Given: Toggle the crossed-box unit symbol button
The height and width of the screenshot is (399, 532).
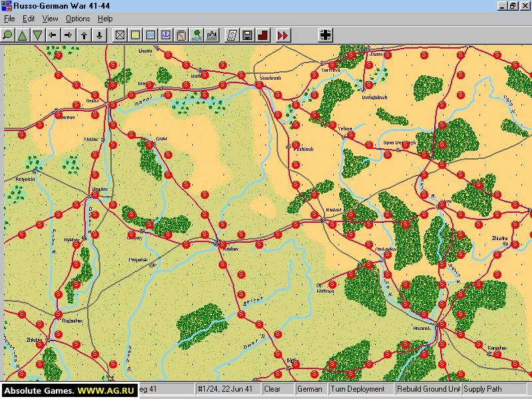Looking at the screenshot, I should tap(120, 35).
